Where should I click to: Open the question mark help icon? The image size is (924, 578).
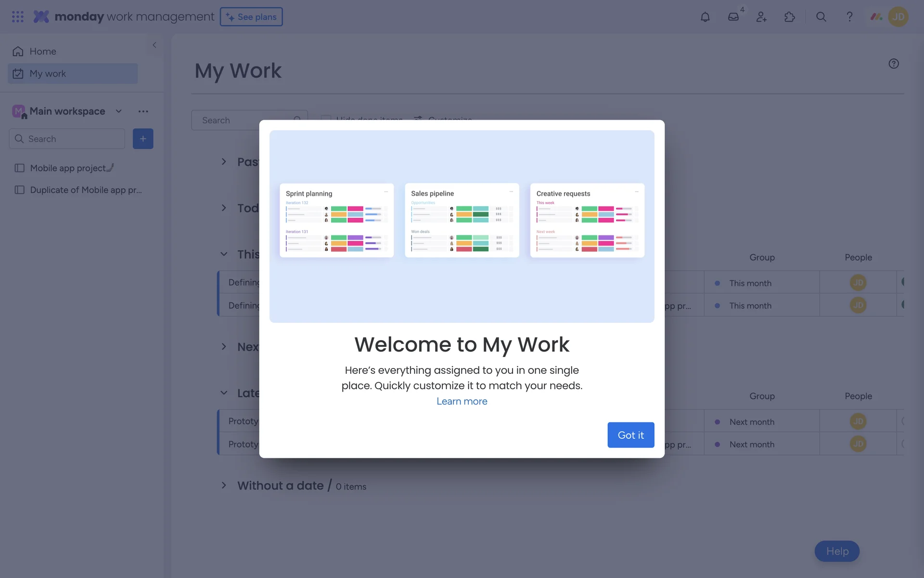[849, 17]
